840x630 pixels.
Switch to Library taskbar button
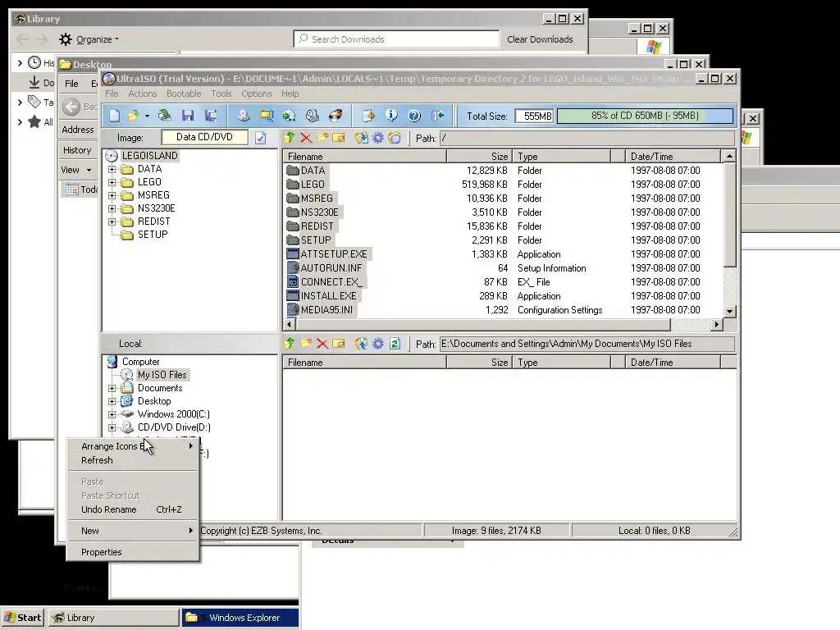coord(113,618)
